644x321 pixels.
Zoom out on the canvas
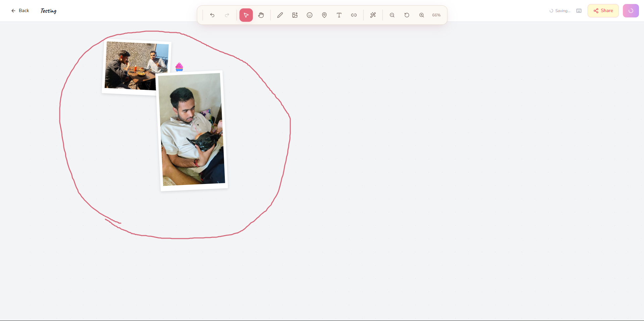tap(392, 15)
